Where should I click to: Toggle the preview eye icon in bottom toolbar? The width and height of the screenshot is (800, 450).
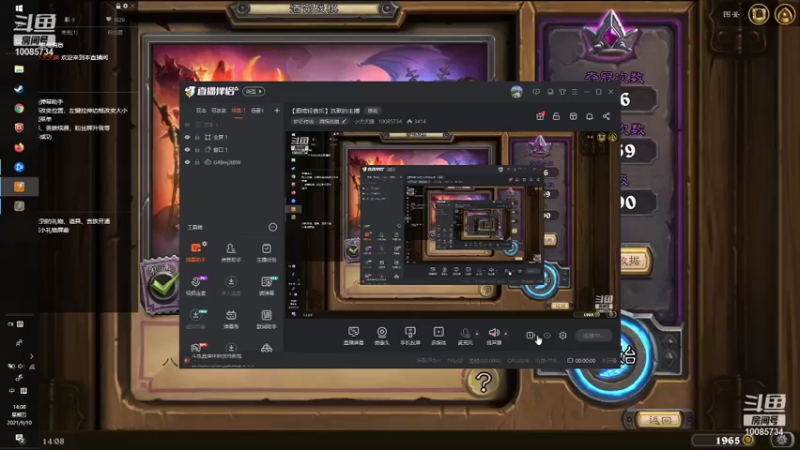(547, 335)
